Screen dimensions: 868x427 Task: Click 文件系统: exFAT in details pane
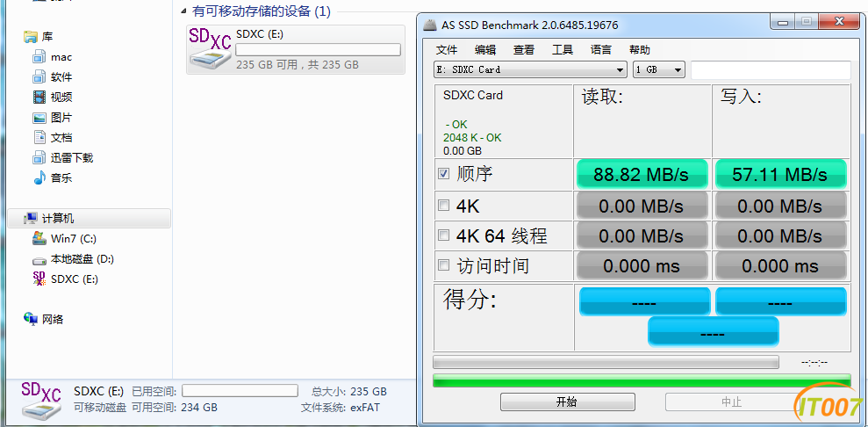[x=341, y=408]
